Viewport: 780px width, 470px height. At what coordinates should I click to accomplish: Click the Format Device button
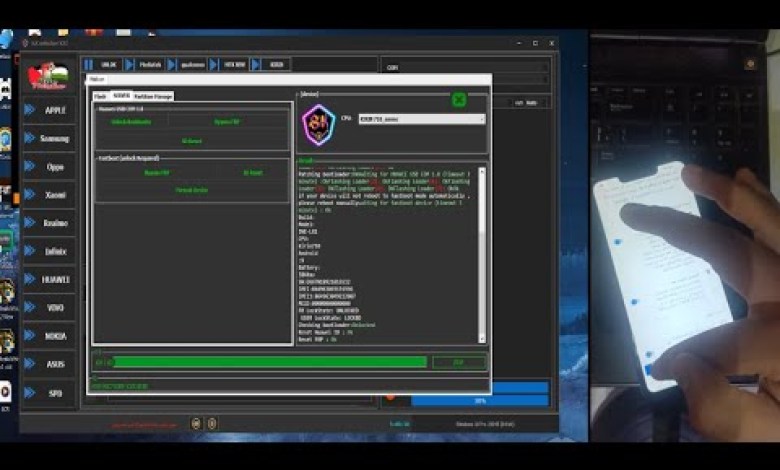191,190
